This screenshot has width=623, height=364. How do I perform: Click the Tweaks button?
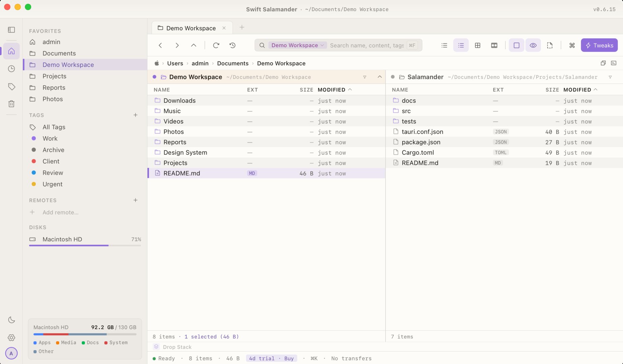coord(599,45)
